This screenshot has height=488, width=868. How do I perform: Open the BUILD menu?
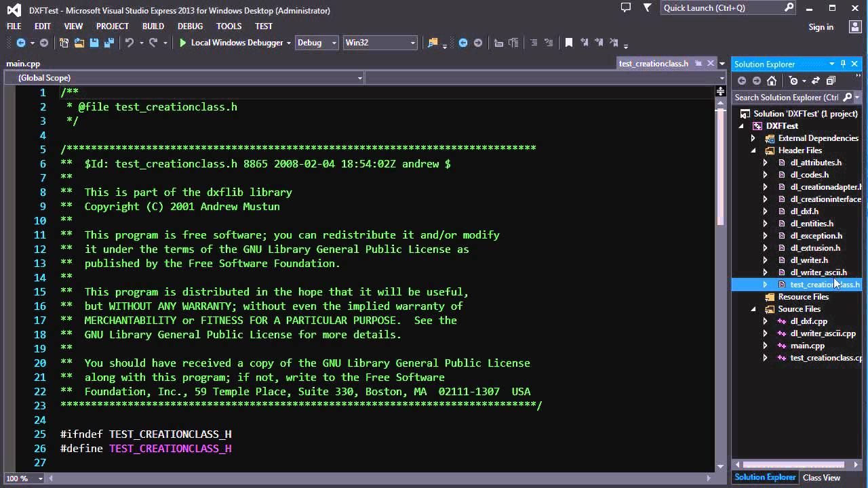pos(153,26)
